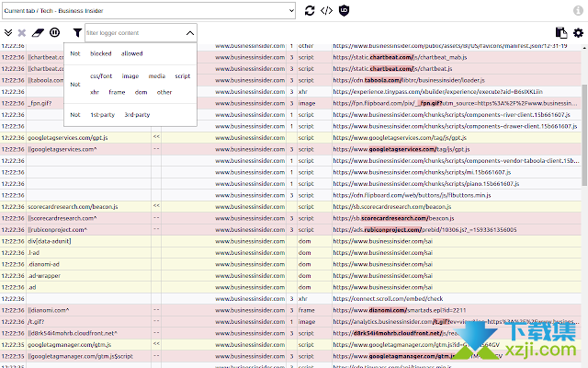Clear the logger with X icon
Screen dimensions: 588x368
(22, 33)
